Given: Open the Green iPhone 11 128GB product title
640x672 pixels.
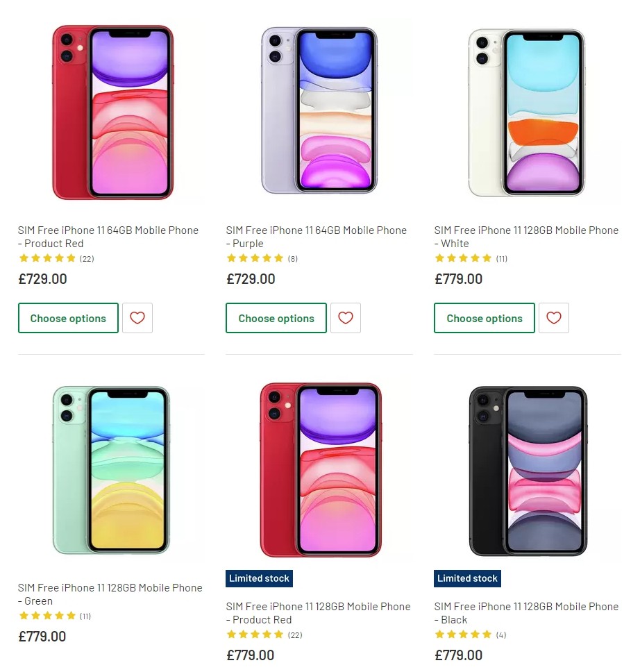Looking at the screenshot, I should click(x=110, y=594).
